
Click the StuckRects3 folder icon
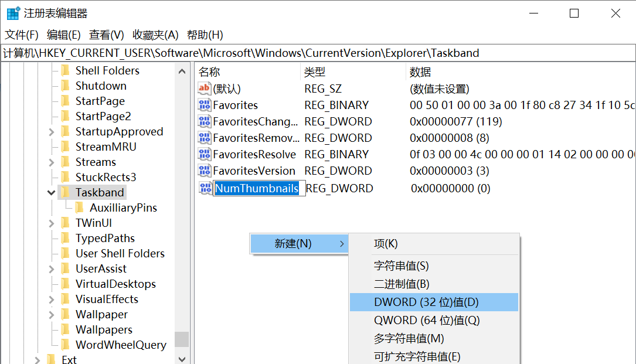point(66,177)
